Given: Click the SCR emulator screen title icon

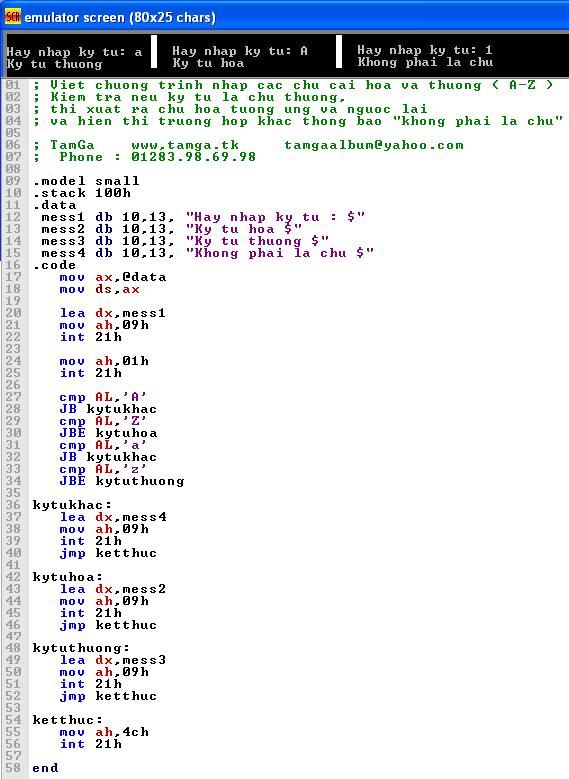Looking at the screenshot, I should pos(12,17).
